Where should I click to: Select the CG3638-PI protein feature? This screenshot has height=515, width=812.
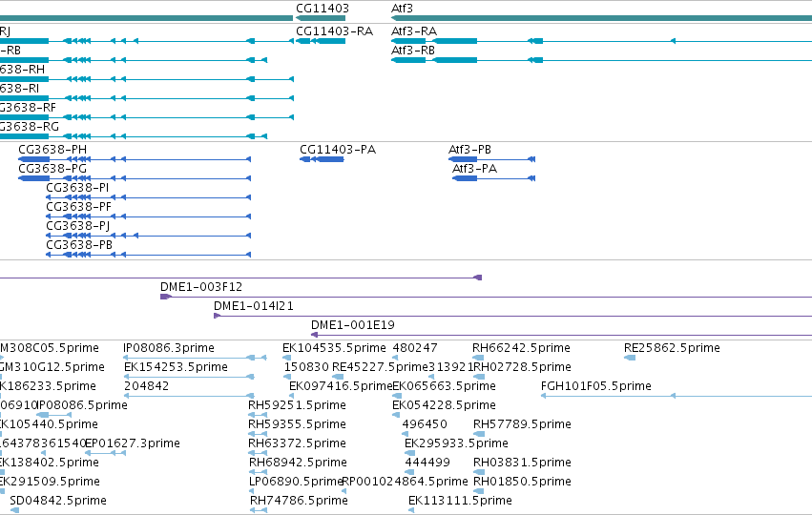[x=148, y=197]
